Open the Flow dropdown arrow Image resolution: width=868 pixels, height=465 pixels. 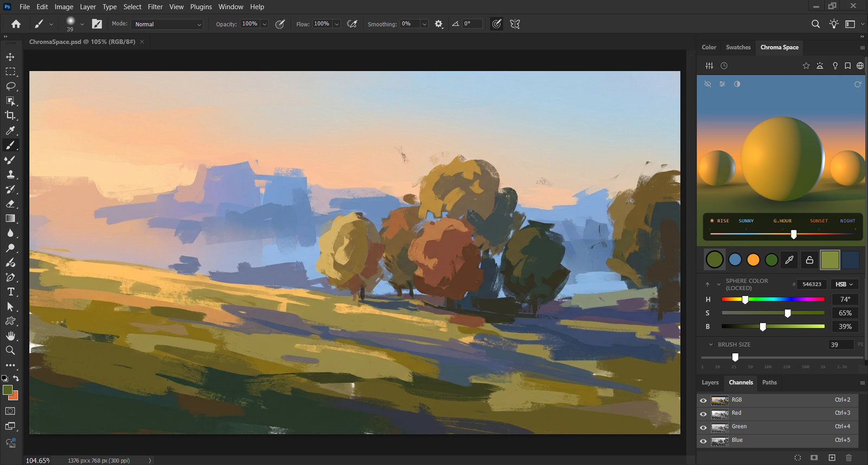[336, 24]
